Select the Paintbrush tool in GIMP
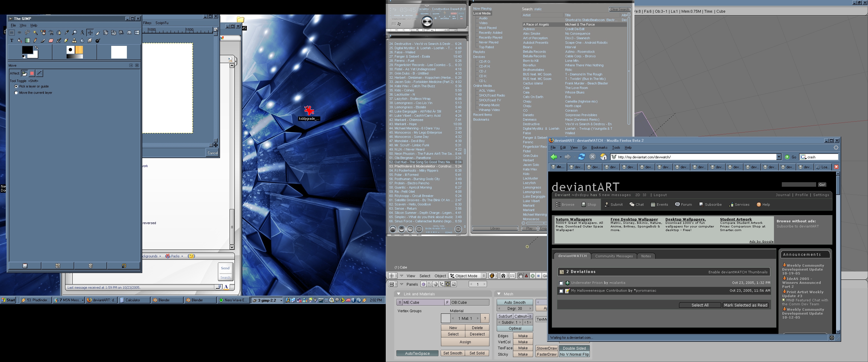Viewport: 868px width, 362px height. (43, 40)
